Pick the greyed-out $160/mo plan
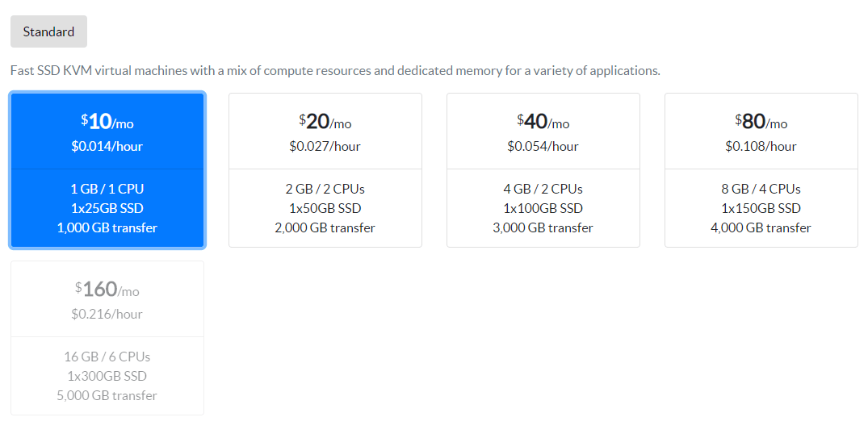The width and height of the screenshot is (868, 438). coord(107,338)
